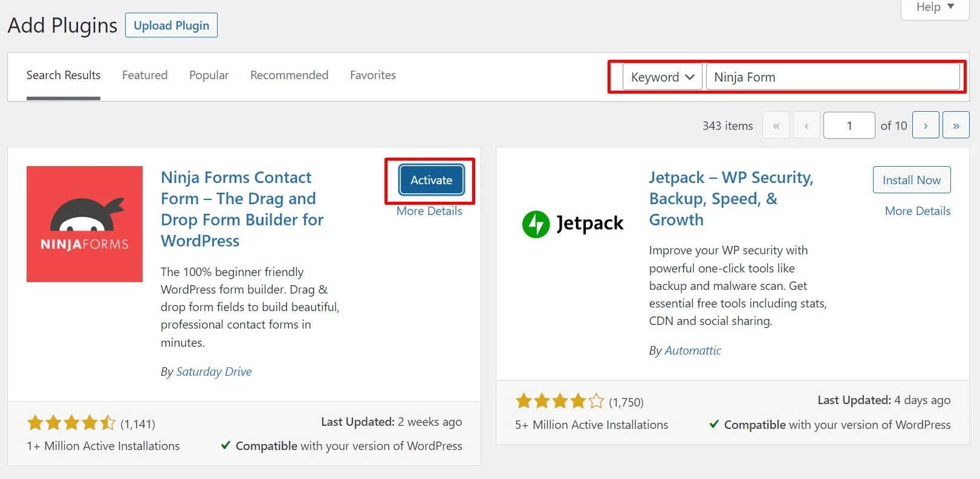Activate the Ninja Forms plugin
980x479 pixels.
(431, 180)
